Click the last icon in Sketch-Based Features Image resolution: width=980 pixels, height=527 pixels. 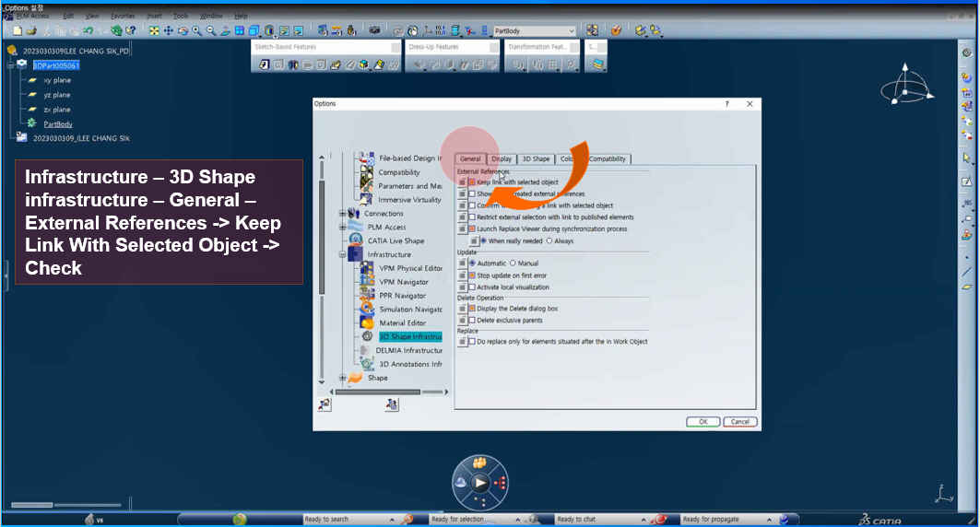point(394,64)
